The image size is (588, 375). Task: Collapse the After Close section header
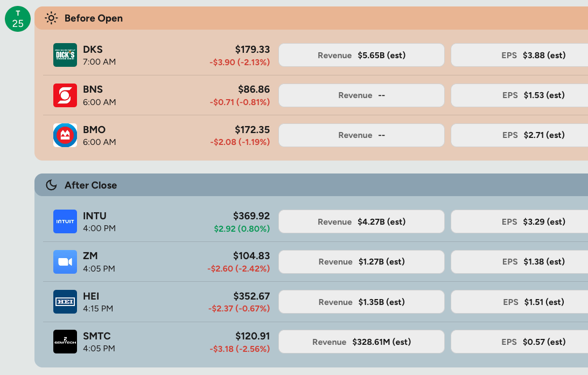[x=311, y=185]
